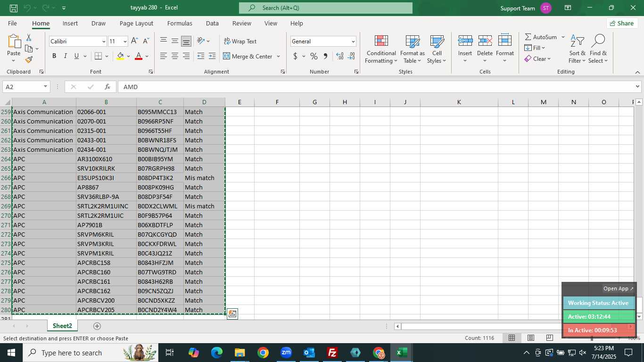The height and width of the screenshot is (362, 644).
Task: Click Decrease Indent icon
Action: tap(201, 56)
